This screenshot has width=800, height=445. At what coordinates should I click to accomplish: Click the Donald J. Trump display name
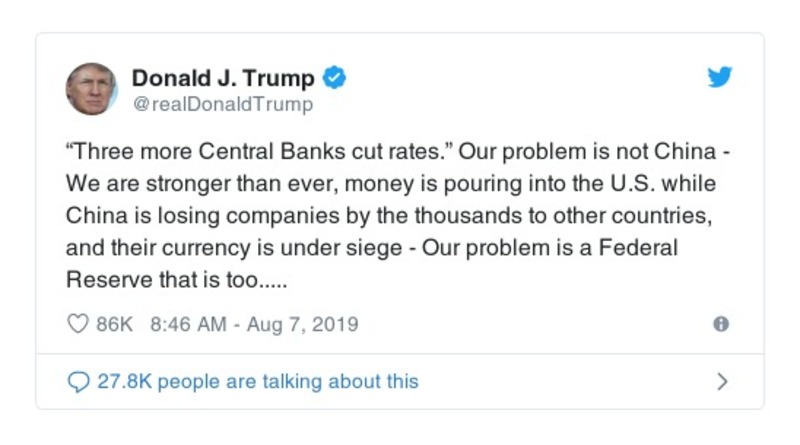(x=223, y=78)
